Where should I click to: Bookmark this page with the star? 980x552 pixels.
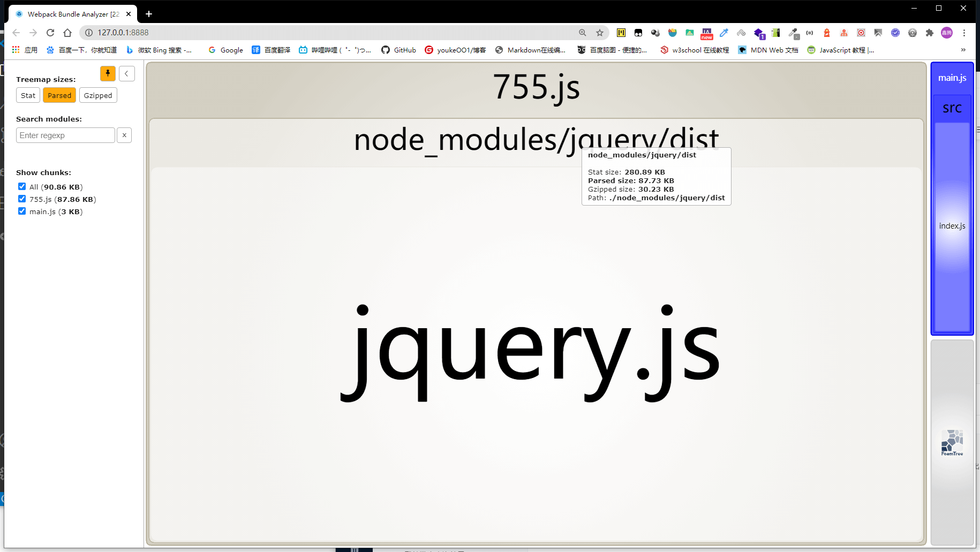pos(600,33)
